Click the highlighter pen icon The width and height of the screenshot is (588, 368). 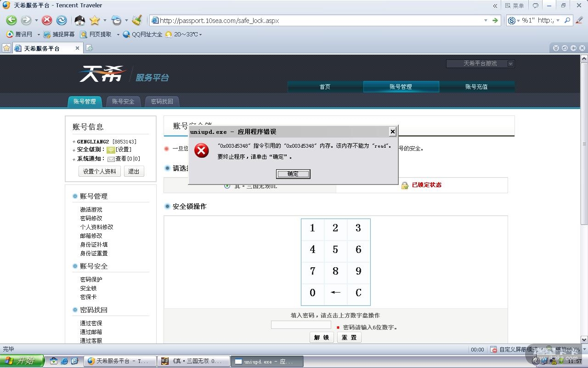tap(579, 20)
